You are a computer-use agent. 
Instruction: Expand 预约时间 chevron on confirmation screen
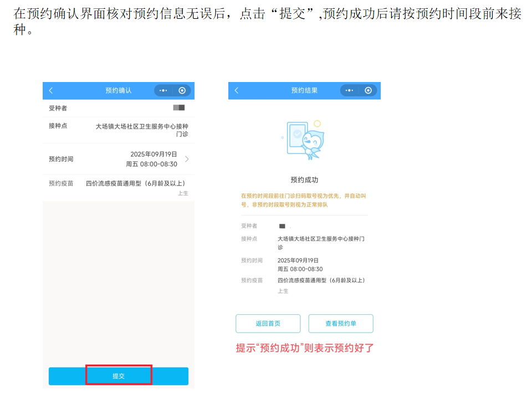[x=187, y=159]
